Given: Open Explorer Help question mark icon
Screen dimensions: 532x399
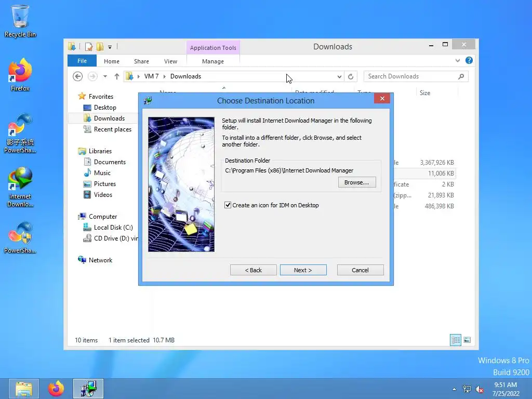Looking at the screenshot, I should [469, 60].
